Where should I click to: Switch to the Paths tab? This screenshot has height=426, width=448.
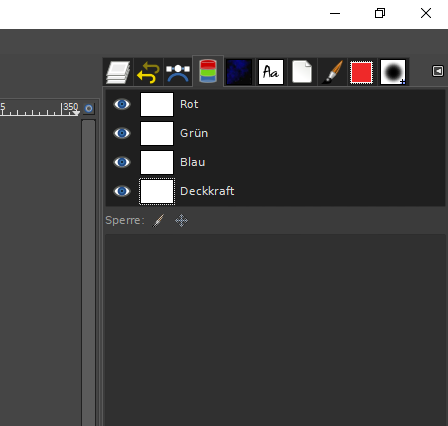pos(178,72)
